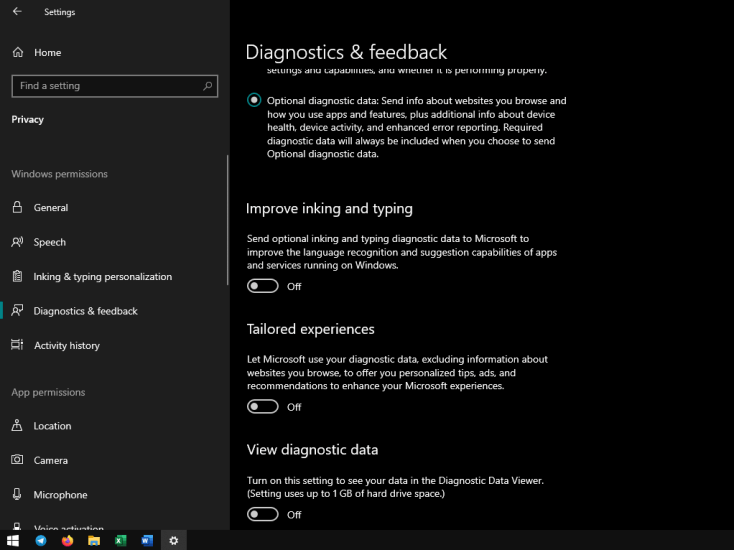Turn on Improve inking and typing toggle
The image size is (734, 550).
click(x=263, y=286)
